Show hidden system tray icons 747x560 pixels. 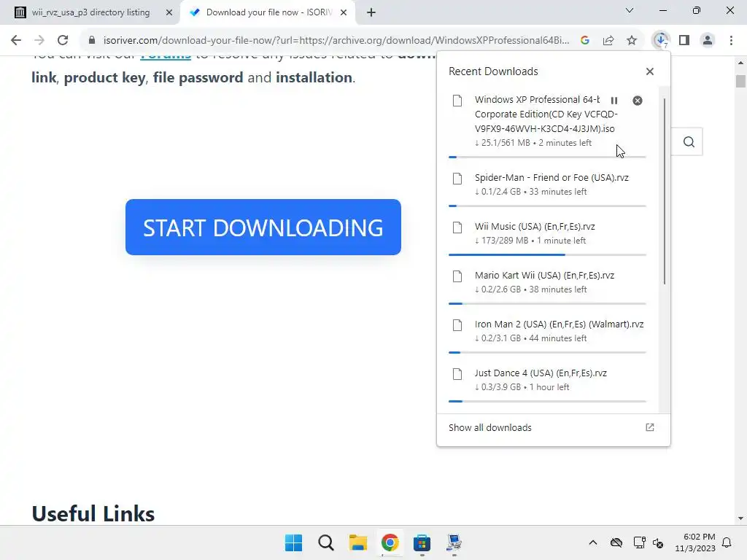592,542
